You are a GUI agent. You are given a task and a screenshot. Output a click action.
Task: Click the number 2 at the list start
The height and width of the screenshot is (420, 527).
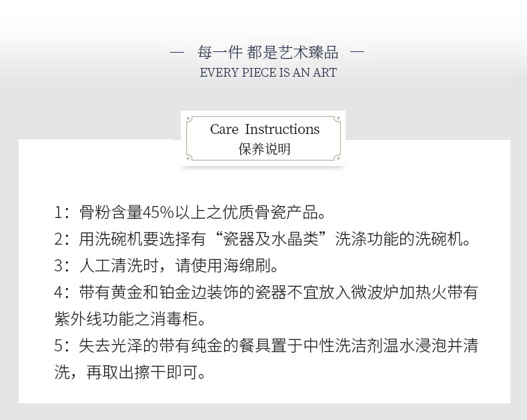tap(59, 239)
